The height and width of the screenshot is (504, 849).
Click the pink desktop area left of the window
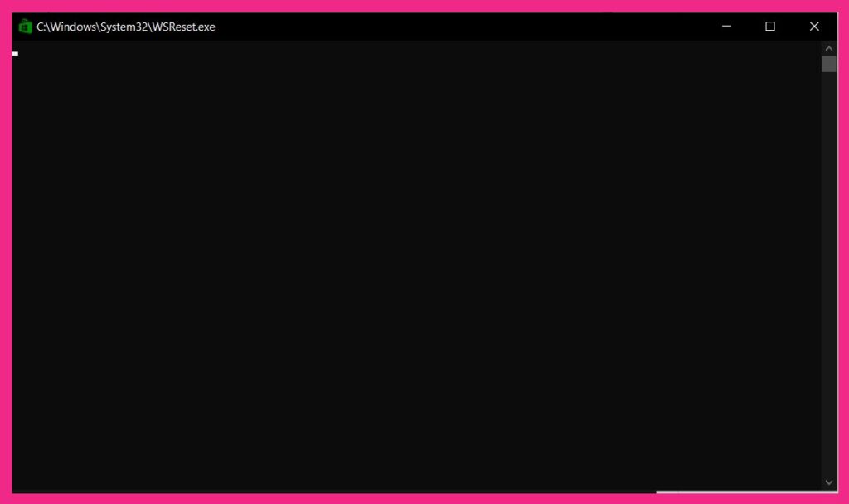6,249
